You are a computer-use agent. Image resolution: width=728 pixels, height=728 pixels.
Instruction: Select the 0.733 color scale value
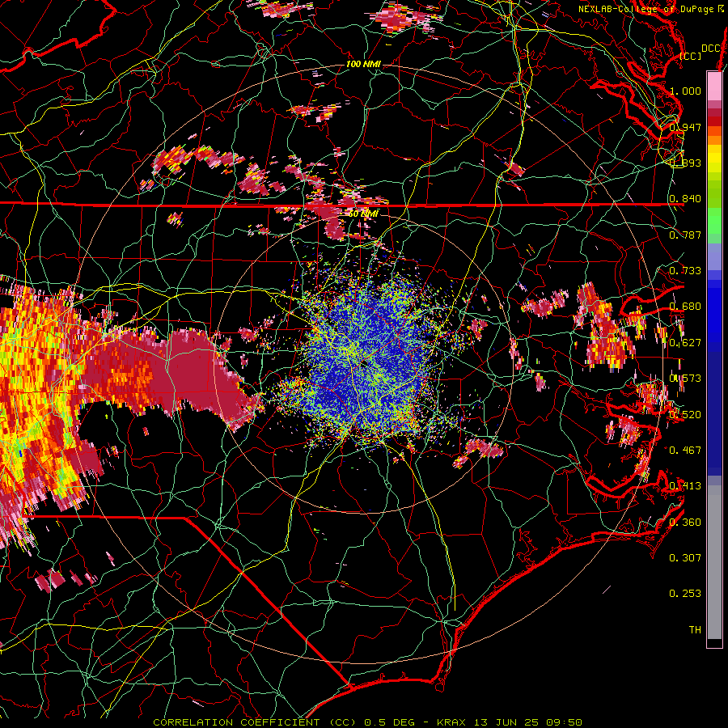point(685,271)
